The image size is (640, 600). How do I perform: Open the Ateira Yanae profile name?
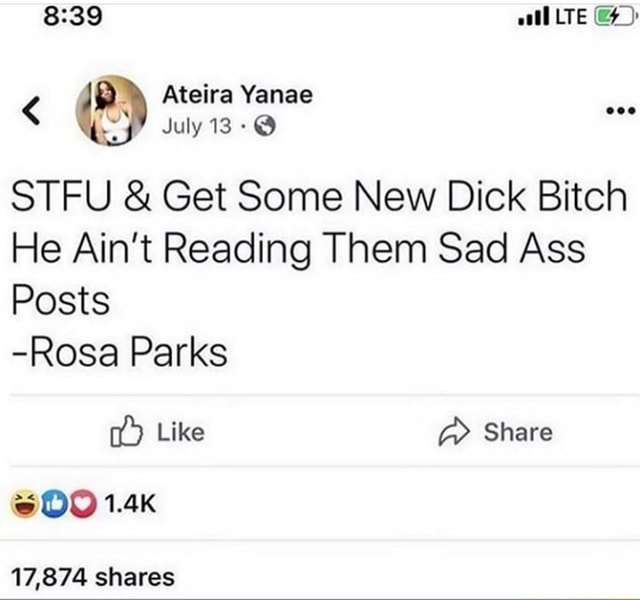238,94
